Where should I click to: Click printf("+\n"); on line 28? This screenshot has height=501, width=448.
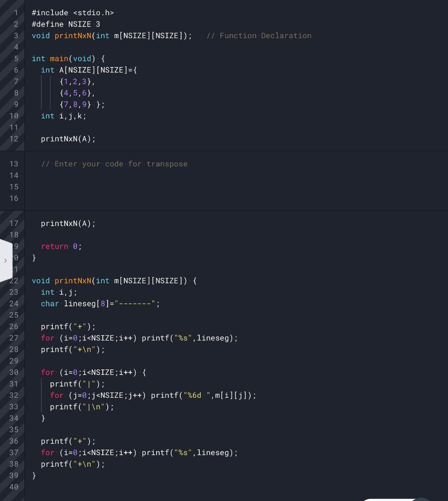pos(73,350)
